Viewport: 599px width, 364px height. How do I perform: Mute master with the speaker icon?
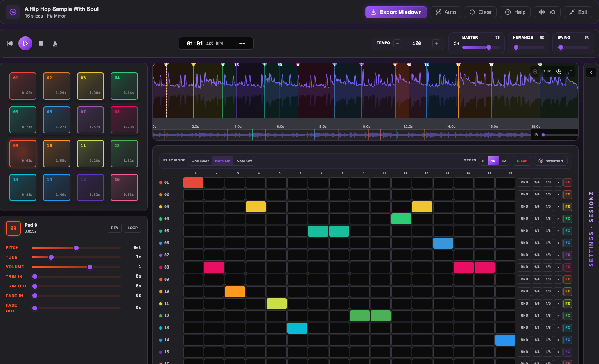[456, 43]
